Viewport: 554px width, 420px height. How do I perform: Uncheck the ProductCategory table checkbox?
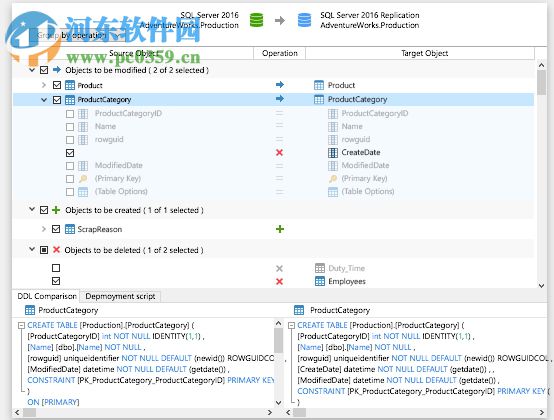coord(57,100)
